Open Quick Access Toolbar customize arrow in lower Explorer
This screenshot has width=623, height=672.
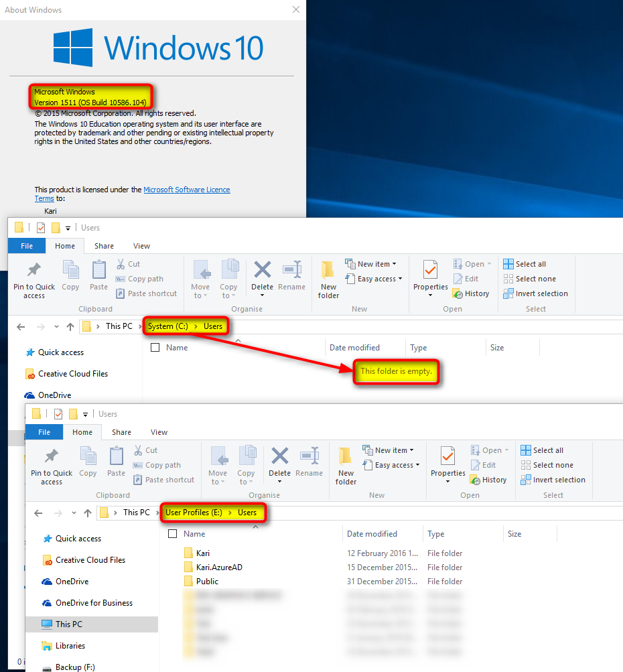pos(85,415)
